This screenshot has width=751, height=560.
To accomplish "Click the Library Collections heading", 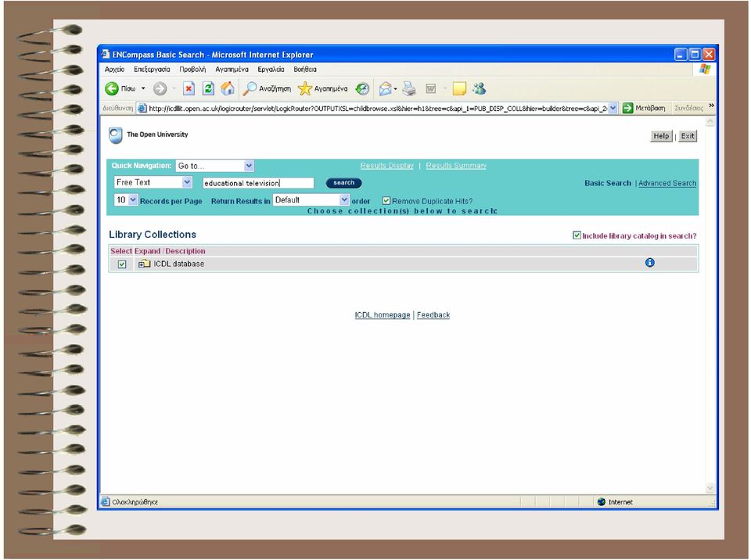I will click(153, 235).
